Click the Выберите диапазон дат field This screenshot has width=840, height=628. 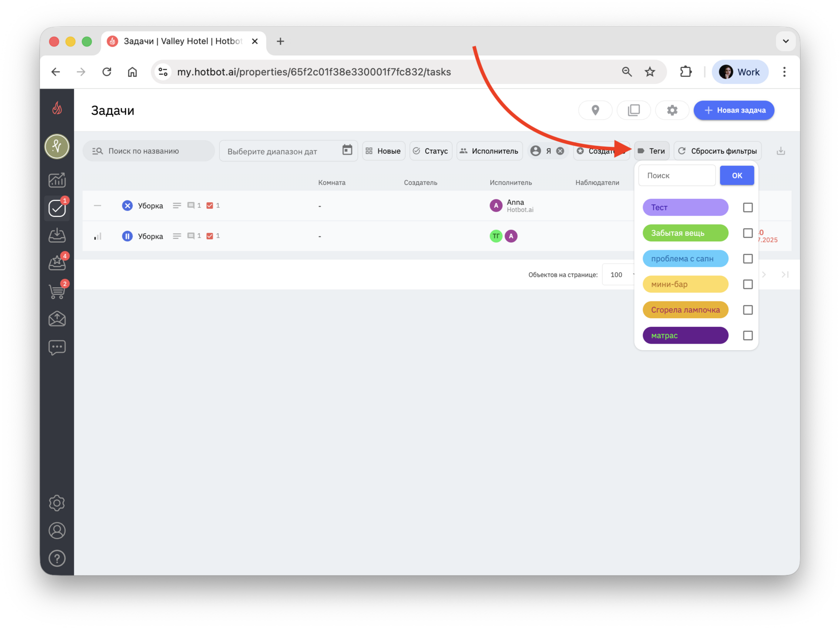pyautogui.click(x=288, y=151)
